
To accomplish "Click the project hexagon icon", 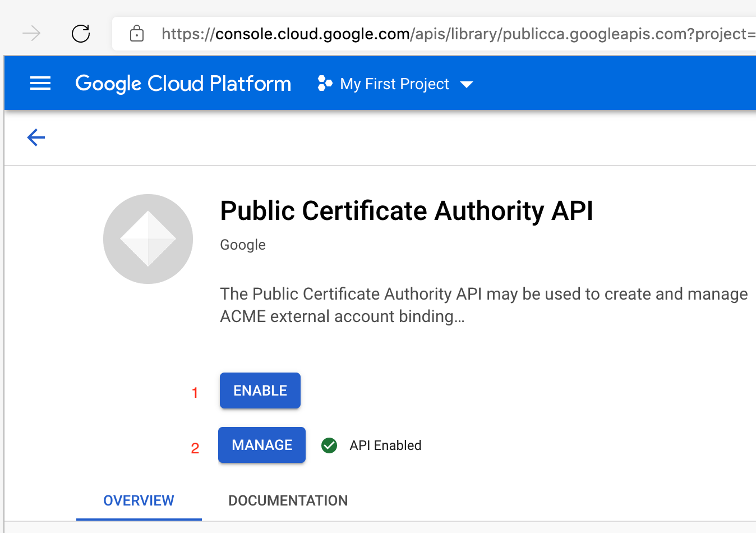I will click(325, 84).
